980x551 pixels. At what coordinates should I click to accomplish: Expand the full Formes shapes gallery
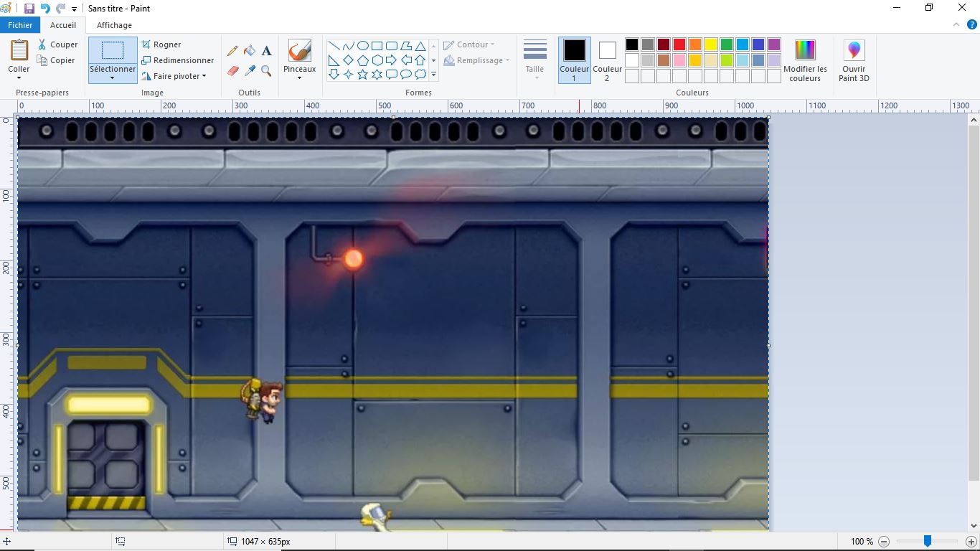pos(433,74)
